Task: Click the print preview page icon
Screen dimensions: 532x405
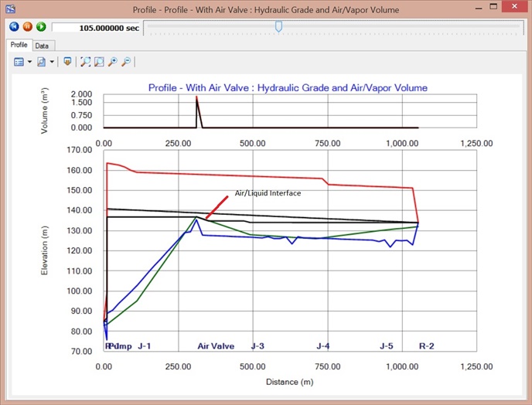Action: 42,62
